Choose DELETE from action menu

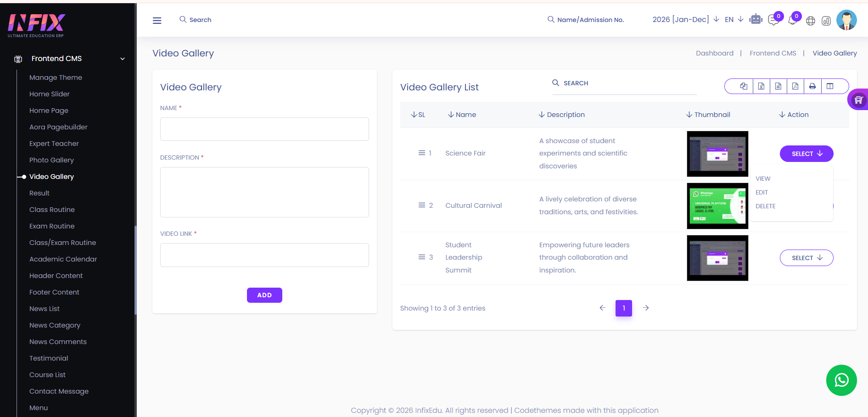tap(765, 206)
